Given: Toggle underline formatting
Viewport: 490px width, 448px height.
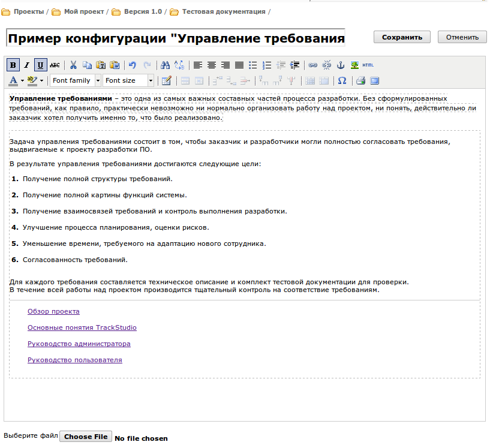Looking at the screenshot, I should point(41,65).
